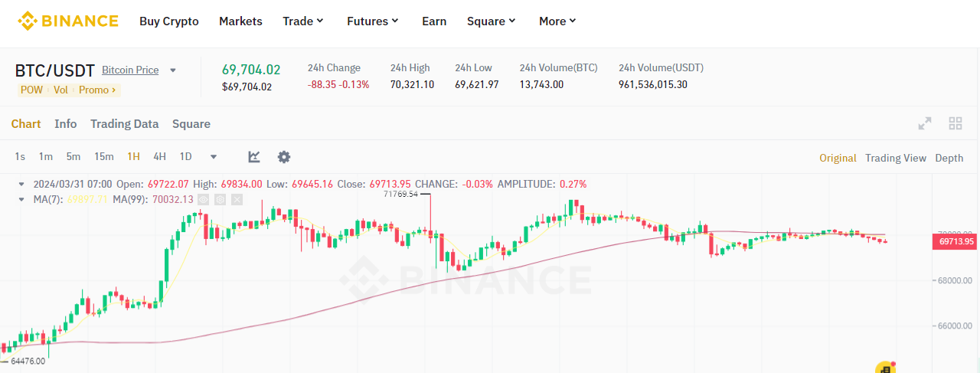Expand more time interval options dropdown
The height and width of the screenshot is (373, 980).
[214, 157]
